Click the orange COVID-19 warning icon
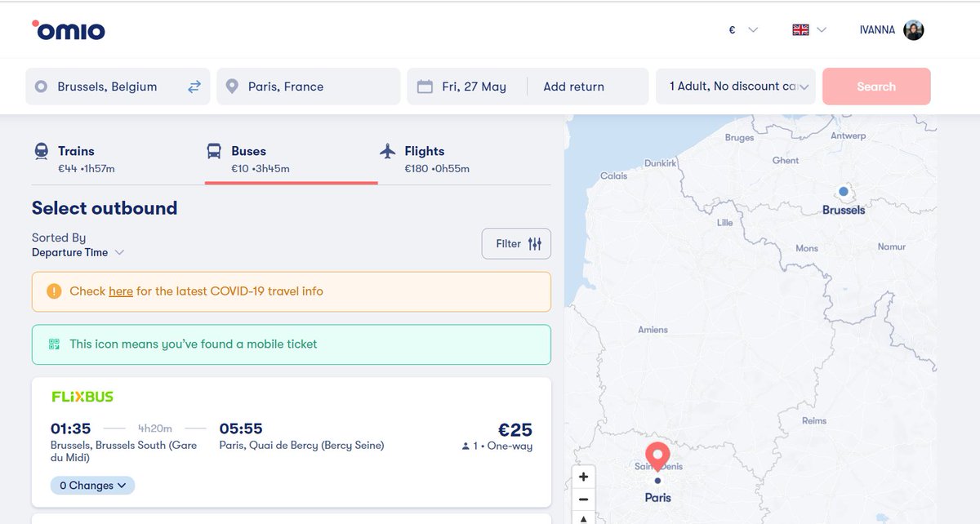This screenshot has height=524, width=980. (x=54, y=291)
